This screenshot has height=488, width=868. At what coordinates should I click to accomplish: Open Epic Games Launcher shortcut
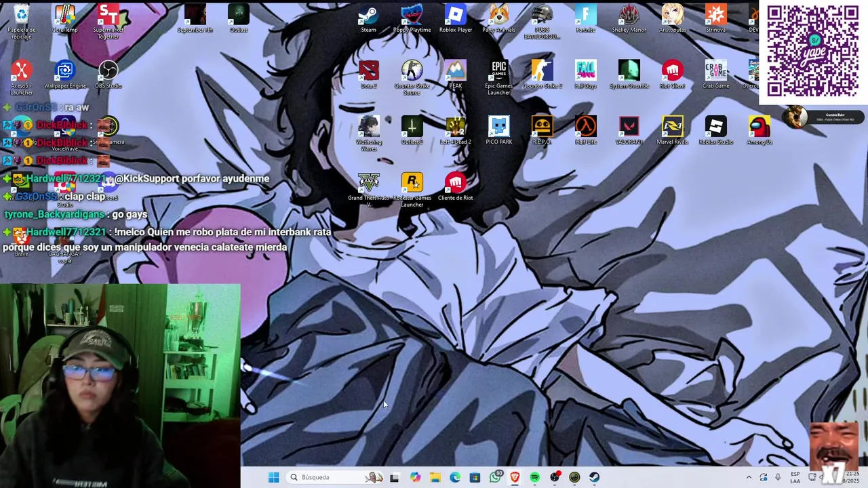498,78
